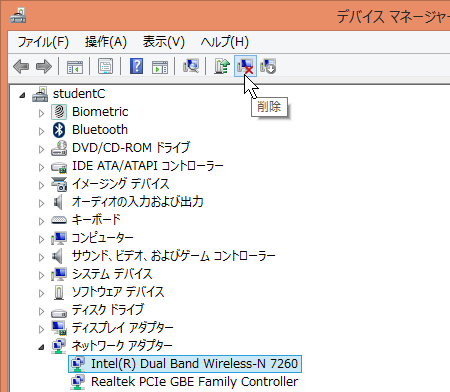Click the コンピューター monitor icon
Screen dimensions: 450x392
(x=59, y=238)
